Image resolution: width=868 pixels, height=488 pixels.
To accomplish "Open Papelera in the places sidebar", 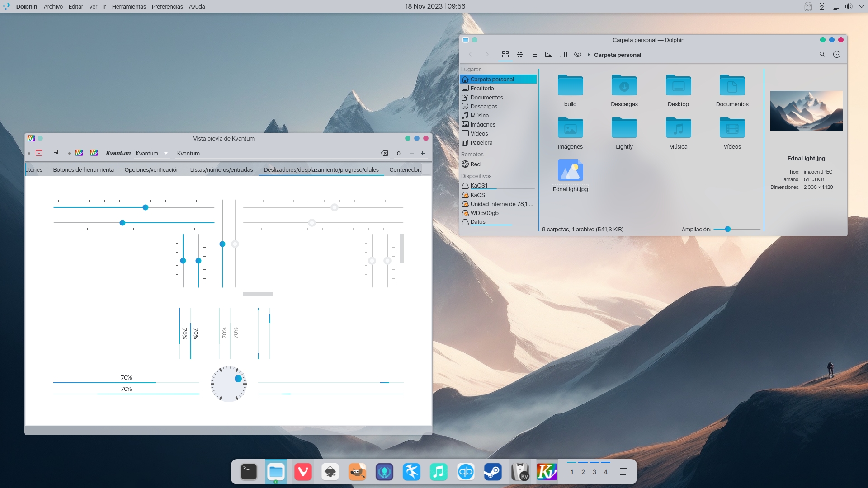I will pyautogui.click(x=498, y=142).
